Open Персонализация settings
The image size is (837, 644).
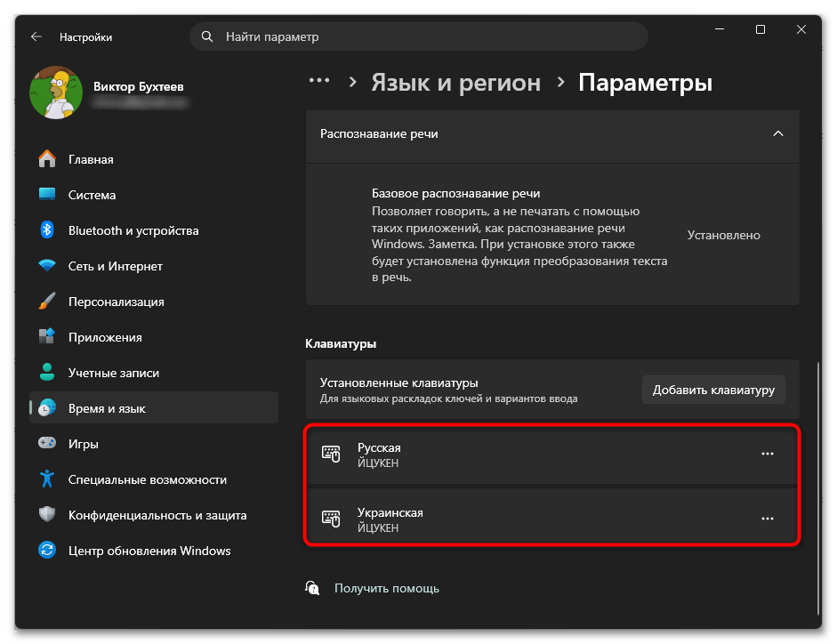[154, 302]
